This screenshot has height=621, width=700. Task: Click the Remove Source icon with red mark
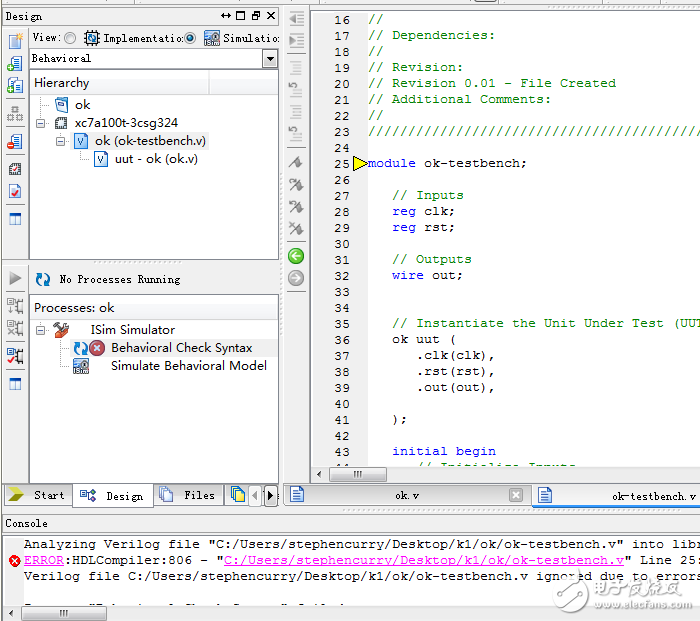[x=15, y=142]
